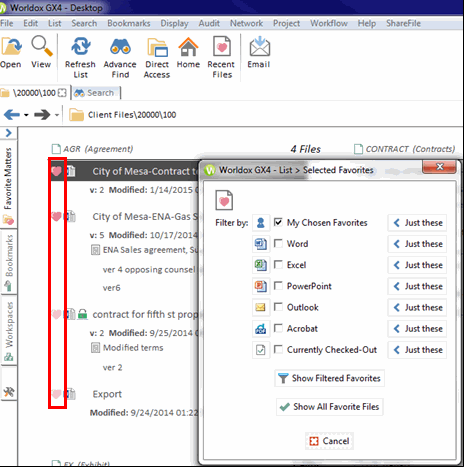Screen dimensions: 465x467
Task: Click the Word filter icon in dialog
Action: point(261,244)
